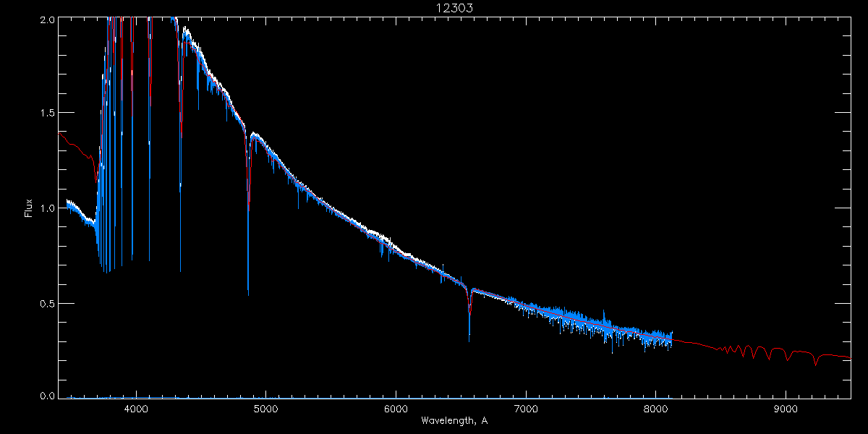The image size is (868, 434).
Task: Click the 0.0 flux tick label
Action: tap(46, 395)
